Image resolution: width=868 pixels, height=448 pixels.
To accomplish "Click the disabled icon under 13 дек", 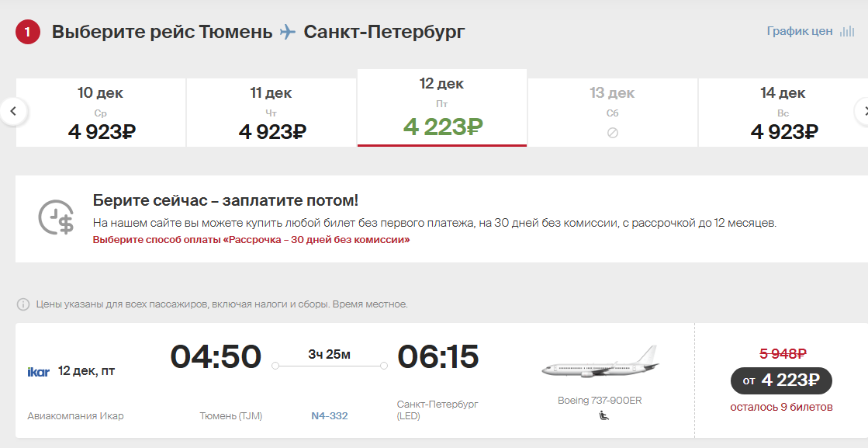I will (612, 133).
